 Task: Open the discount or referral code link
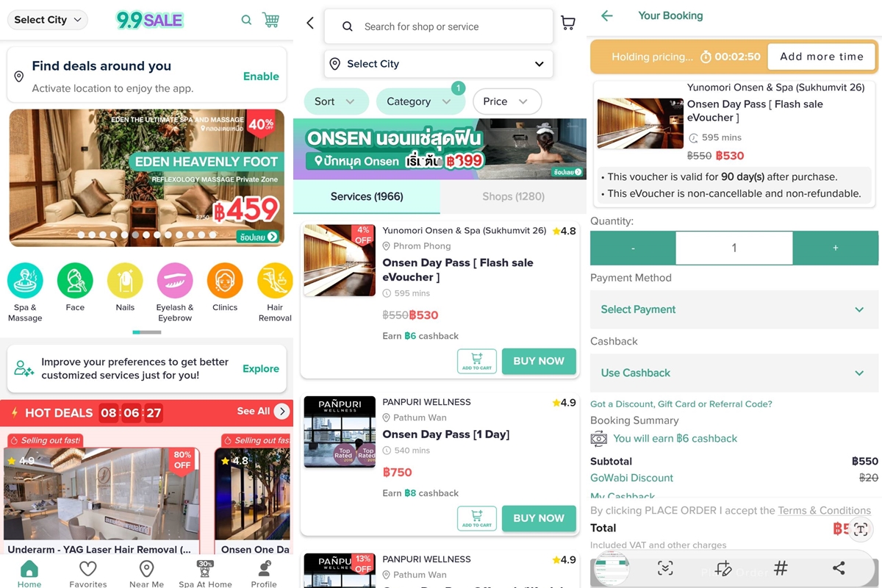point(681,404)
